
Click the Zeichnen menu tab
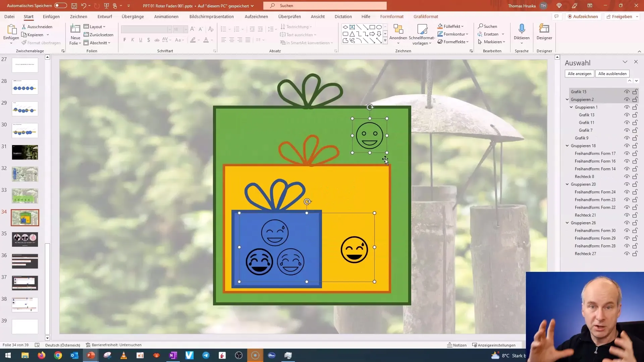(78, 16)
